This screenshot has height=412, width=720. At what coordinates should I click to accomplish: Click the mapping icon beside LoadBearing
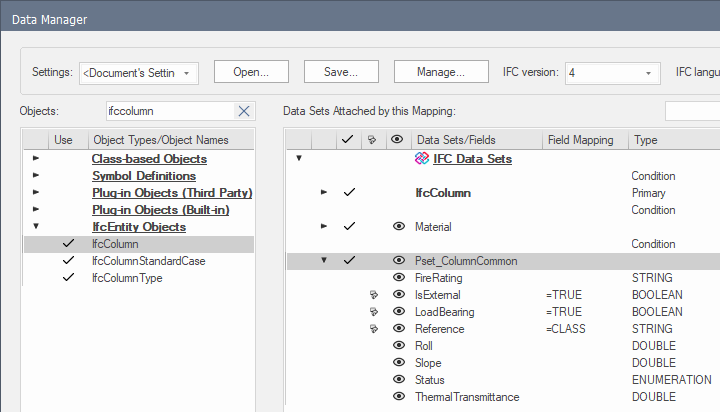pos(373,312)
